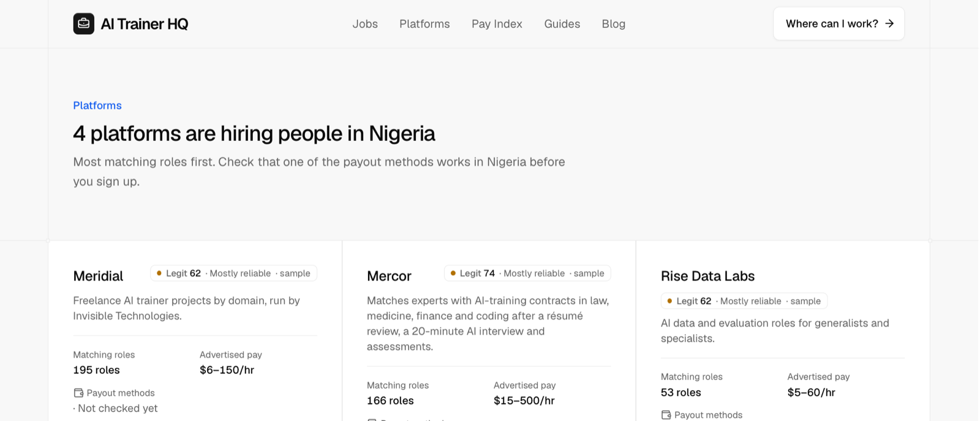Screen dimensions: 980x421
Task: Click Meridial's 'Legit 62' score text
Action: coord(183,273)
